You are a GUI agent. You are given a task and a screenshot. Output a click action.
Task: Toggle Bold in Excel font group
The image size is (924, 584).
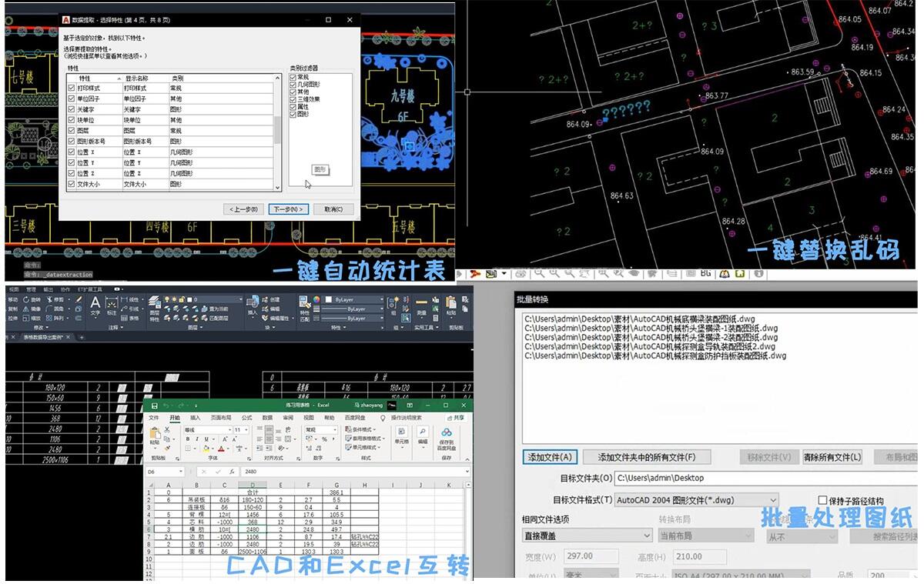(x=188, y=439)
